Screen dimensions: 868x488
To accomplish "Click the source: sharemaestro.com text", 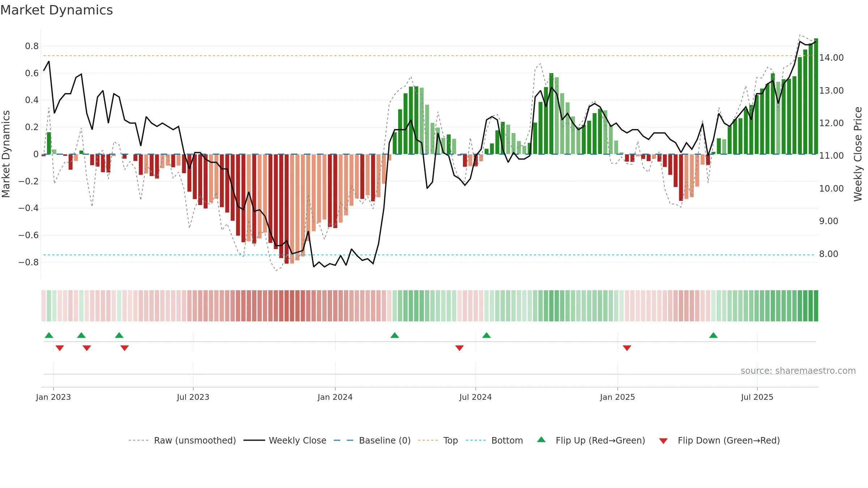I will tap(798, 371).
